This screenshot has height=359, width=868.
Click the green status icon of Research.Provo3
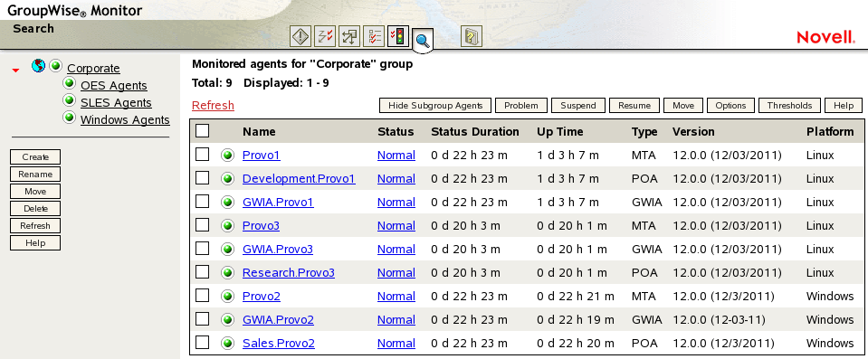point(227,273)
